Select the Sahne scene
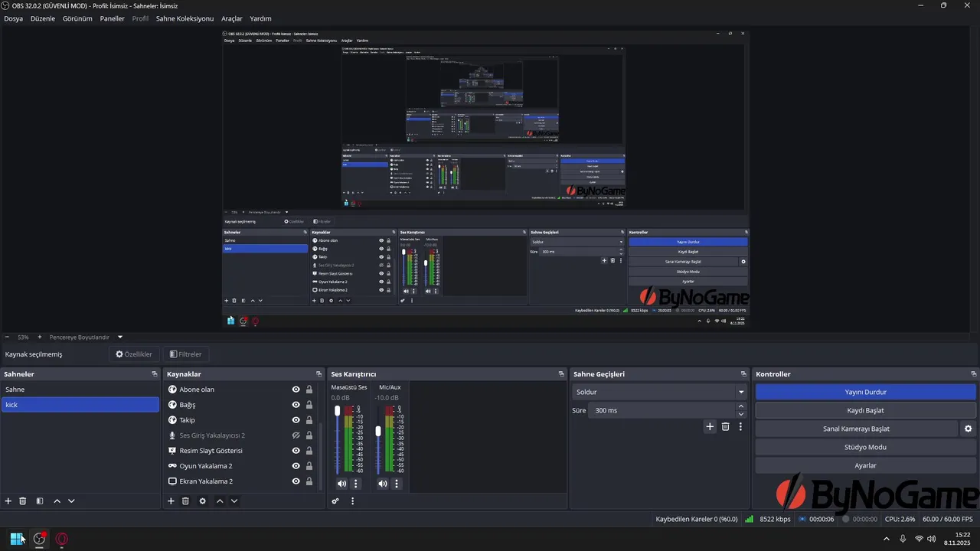The height and width of the screenshot is (551, 980). point(80,390)
